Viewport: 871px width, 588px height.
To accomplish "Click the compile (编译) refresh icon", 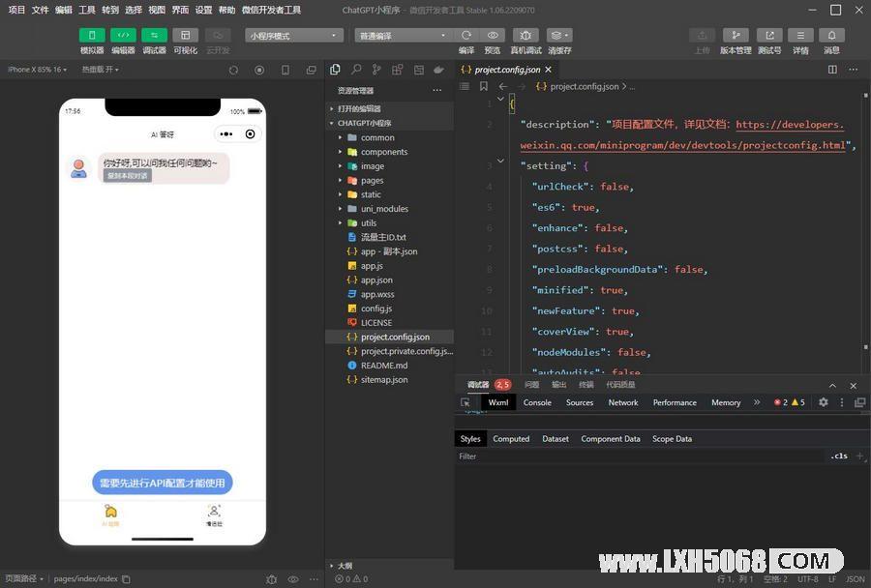I will click(466, 35).
